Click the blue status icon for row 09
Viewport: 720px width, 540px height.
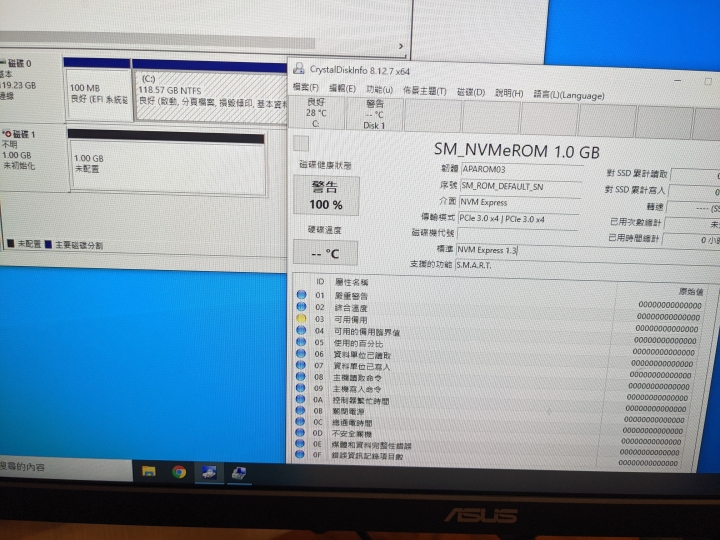pos(300,388)
